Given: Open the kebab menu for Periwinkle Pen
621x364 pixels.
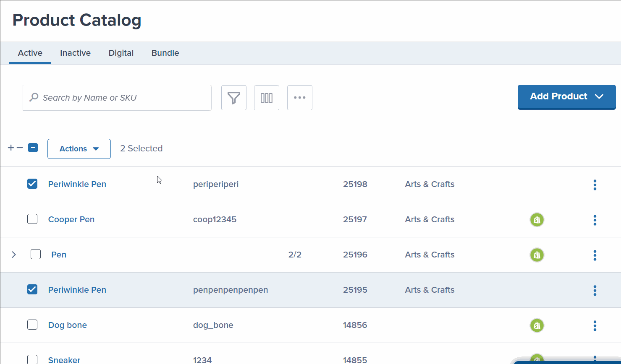Looking at the screenshot, I should 595,185.
